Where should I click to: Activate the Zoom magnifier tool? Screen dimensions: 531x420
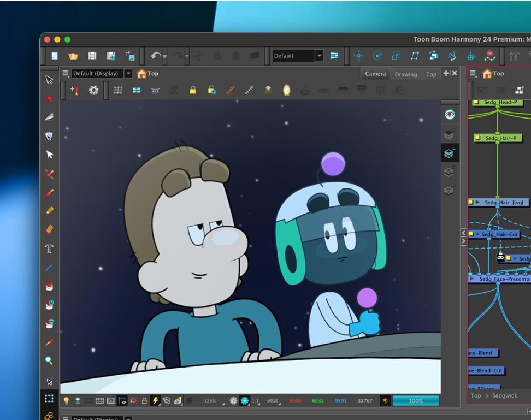tap(49, 361)
